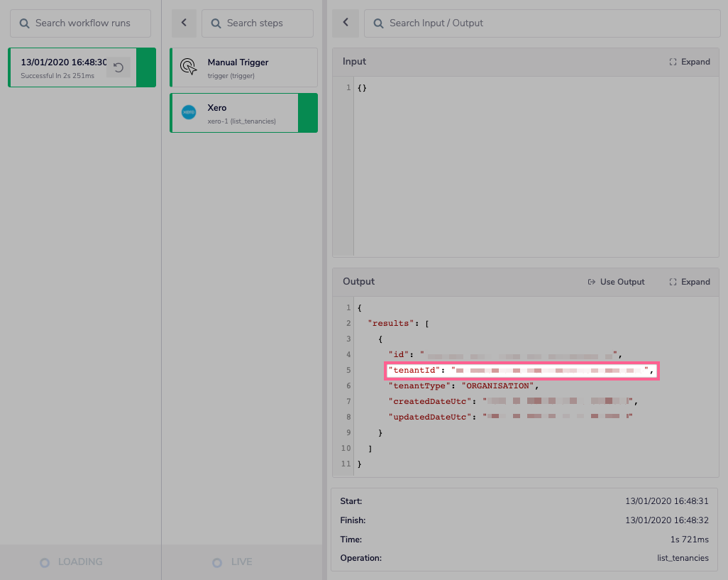The height and width of the screenshot is (580, 728).
Task: Collapse the steps panel with the back chevron
Action: [184, 23]
